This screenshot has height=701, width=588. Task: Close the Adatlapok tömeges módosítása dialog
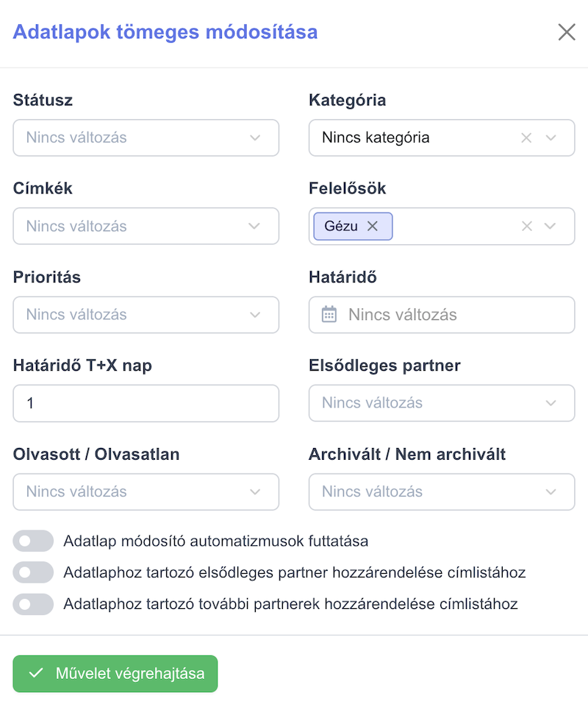point(567,32)
